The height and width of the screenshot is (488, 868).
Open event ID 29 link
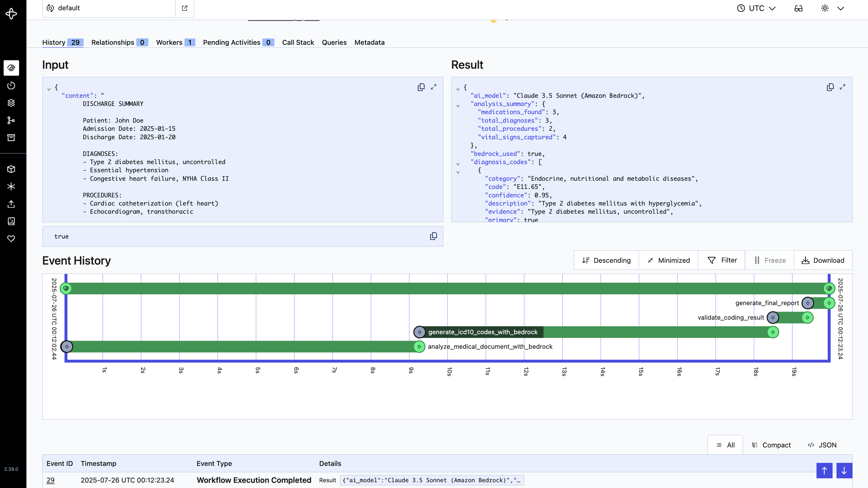click(51, 480)
